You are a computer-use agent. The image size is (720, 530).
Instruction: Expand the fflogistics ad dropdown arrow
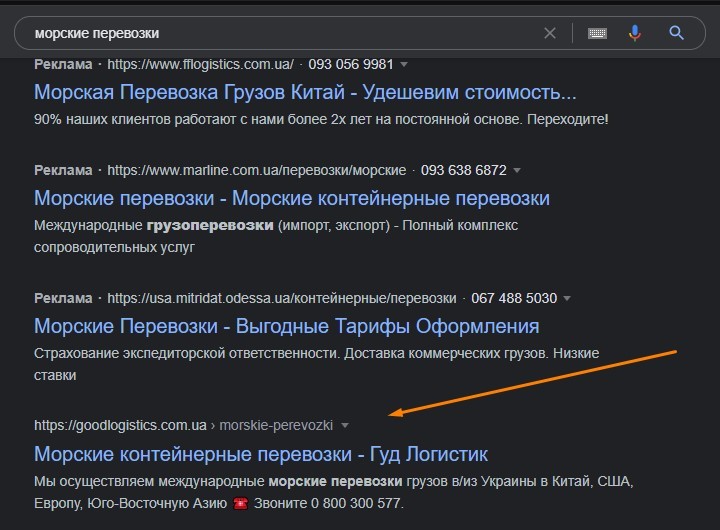pyautogui.click(x=404, y=64)
